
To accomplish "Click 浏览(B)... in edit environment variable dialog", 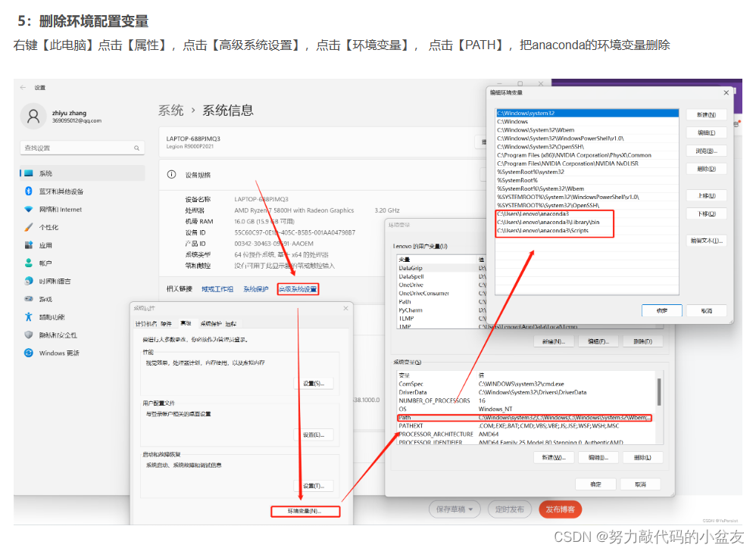I will (x=706, y=151).
